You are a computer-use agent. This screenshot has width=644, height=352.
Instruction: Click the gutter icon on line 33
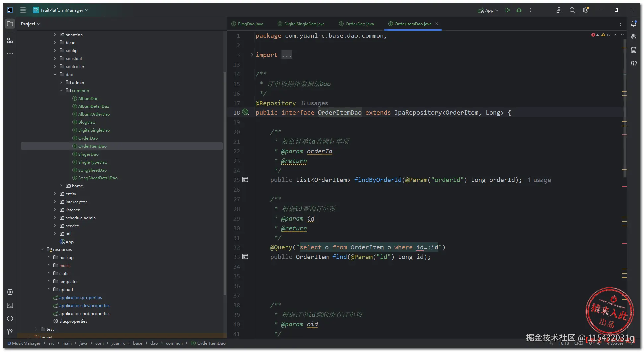[245, 257]
